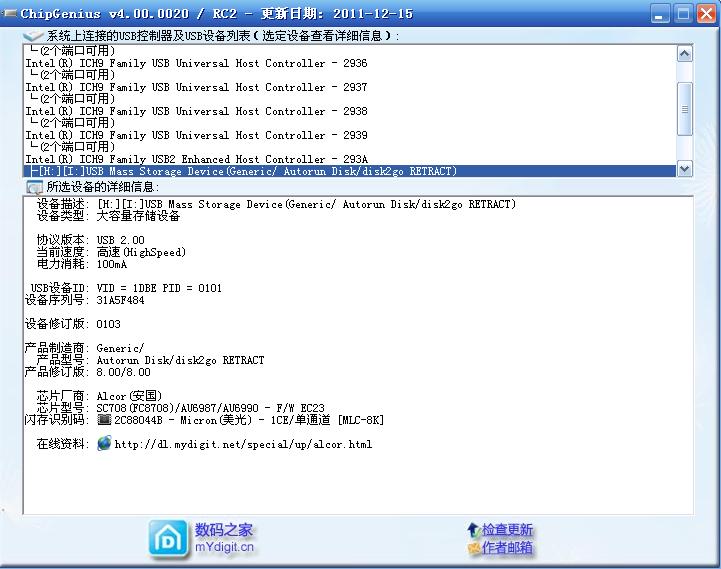Image resolution: width=721 pixels, height=569 pixels.
Task: Click the mYdigit.cn house logo icon
Action: (168, 539)
